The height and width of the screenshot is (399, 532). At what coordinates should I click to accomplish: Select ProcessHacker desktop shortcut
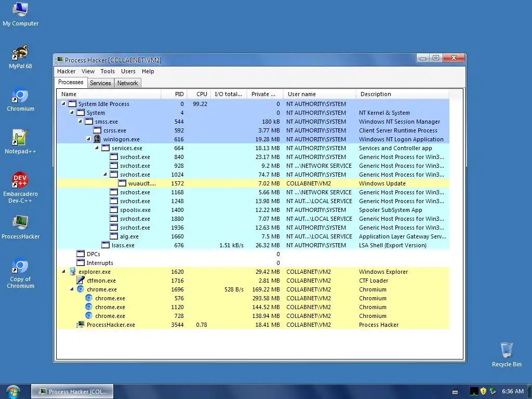[x=20, y=228]
